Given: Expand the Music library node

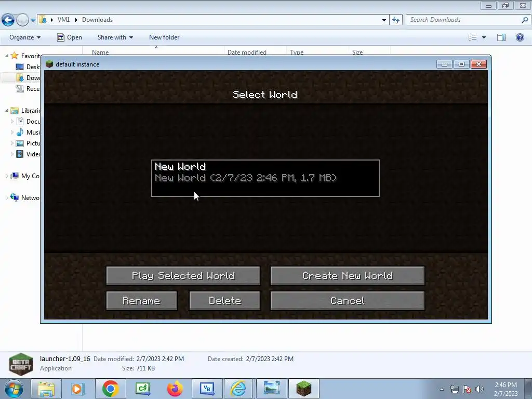Looking at the screenshot, I should [12, 132].
